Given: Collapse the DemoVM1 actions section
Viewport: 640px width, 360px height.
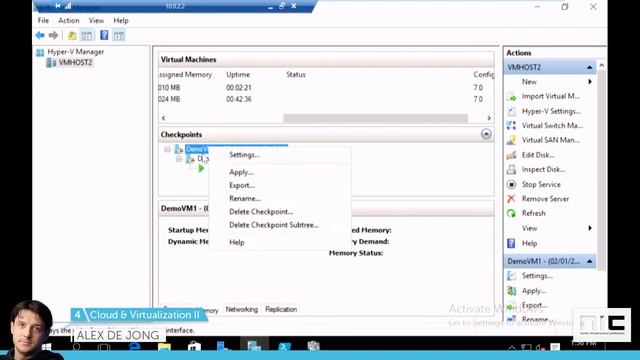Looking at the screenshot, I should 590,261.
